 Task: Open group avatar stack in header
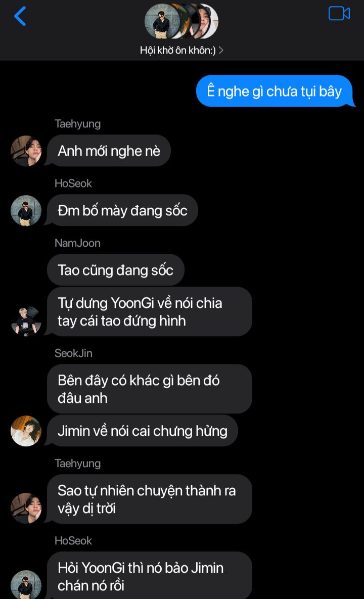coord(181,21)
